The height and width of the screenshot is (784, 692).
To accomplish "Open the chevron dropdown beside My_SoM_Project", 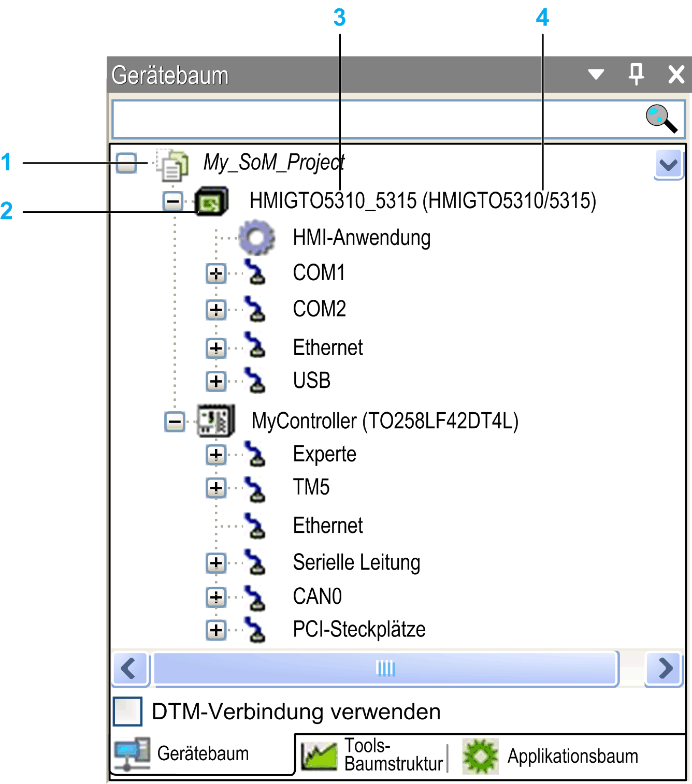I will pyautogui.click(x=669, y=165).
